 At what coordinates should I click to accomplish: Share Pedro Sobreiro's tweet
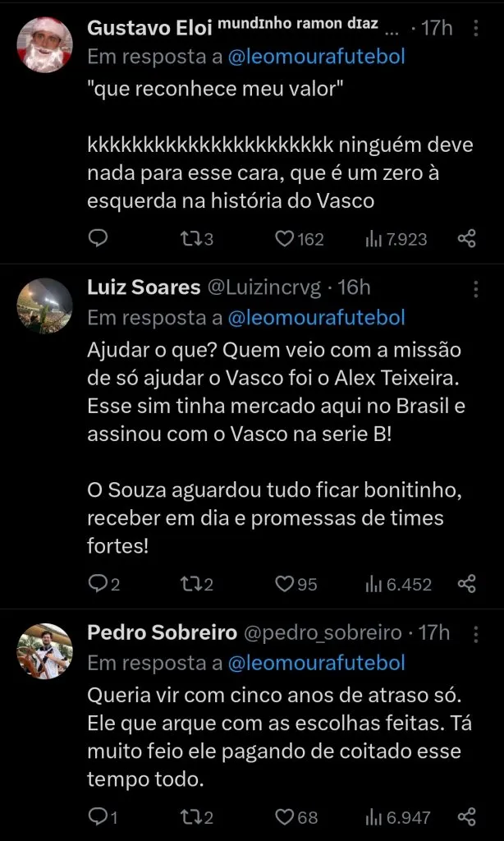tap(466, 816)
